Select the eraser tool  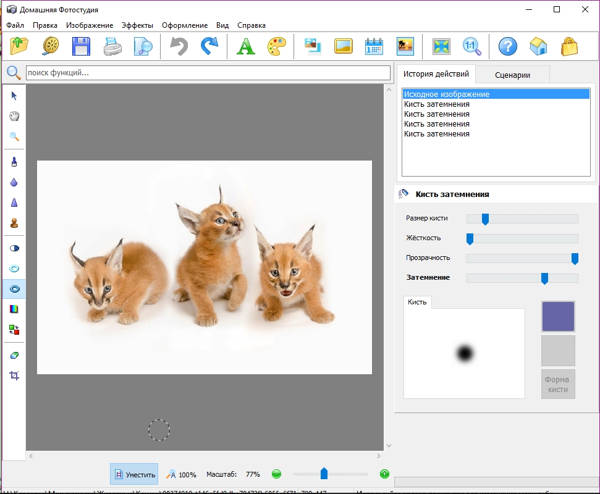click(14, 355)
